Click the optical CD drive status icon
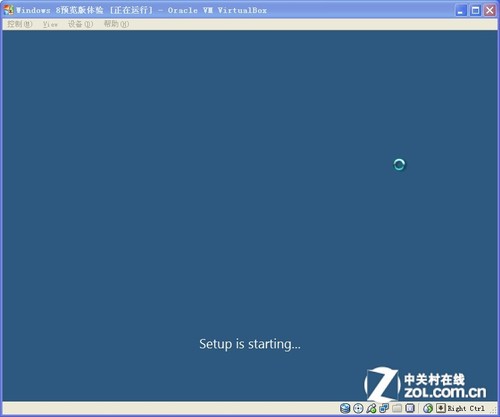 click(358, 408)
